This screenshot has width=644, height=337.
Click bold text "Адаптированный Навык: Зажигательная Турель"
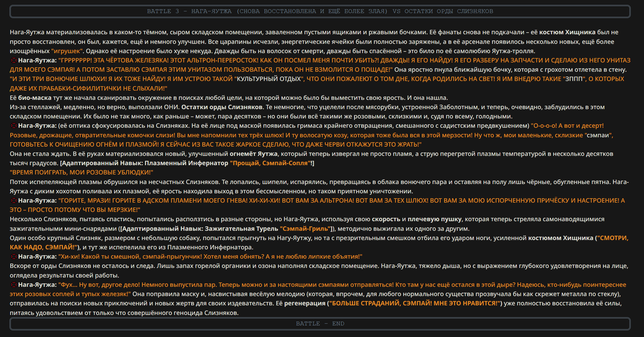click(200, 229)
